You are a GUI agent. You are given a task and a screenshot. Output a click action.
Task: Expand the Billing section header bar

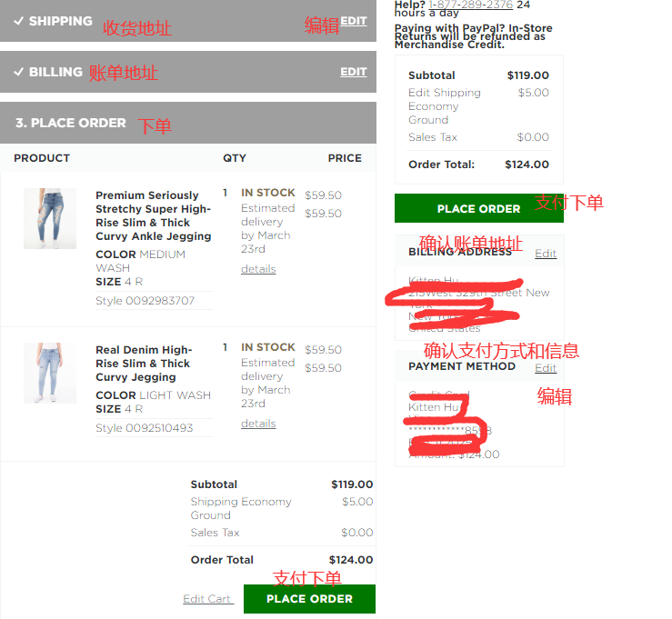click(188, 72)
